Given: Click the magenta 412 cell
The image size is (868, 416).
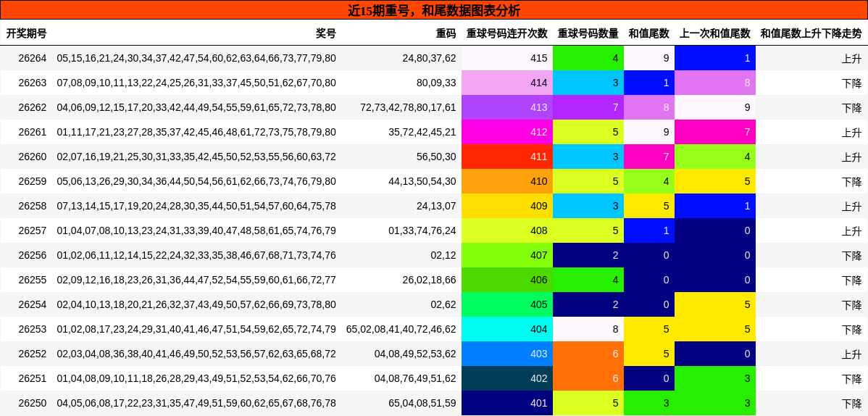Looking at the screenshot, I should [507, 133].
